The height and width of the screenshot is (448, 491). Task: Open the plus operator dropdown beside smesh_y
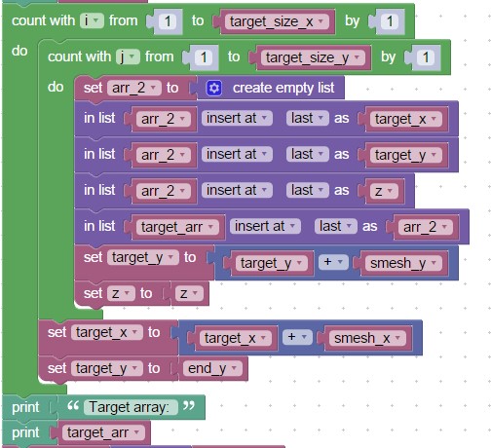(x=333, y=262)
